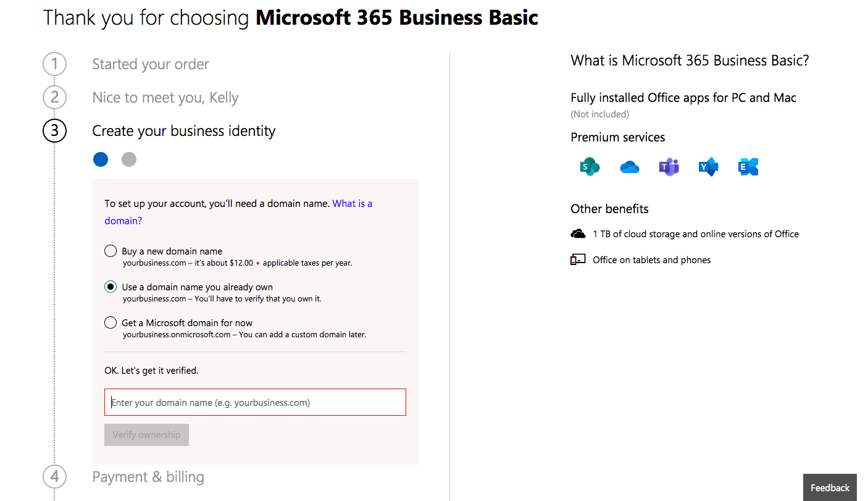
Task: Click step 4 circle Payment & billing
Action: [54, 477]
